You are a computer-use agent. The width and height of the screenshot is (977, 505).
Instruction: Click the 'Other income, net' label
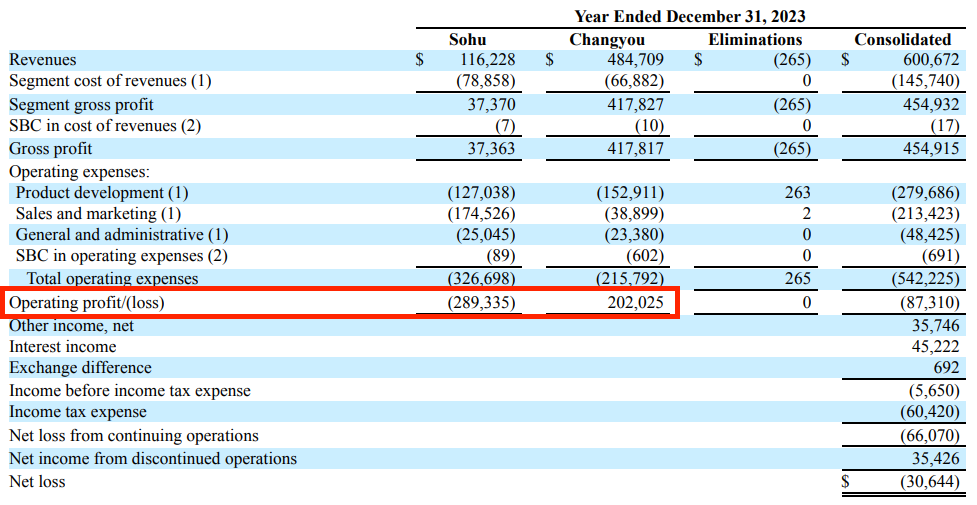(x=71, y=326)
